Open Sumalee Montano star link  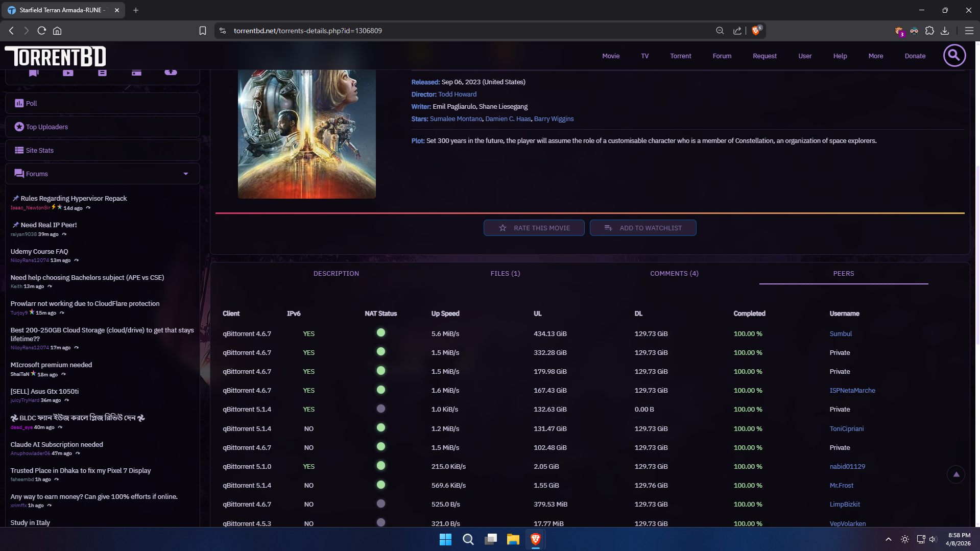click(456, 119)
